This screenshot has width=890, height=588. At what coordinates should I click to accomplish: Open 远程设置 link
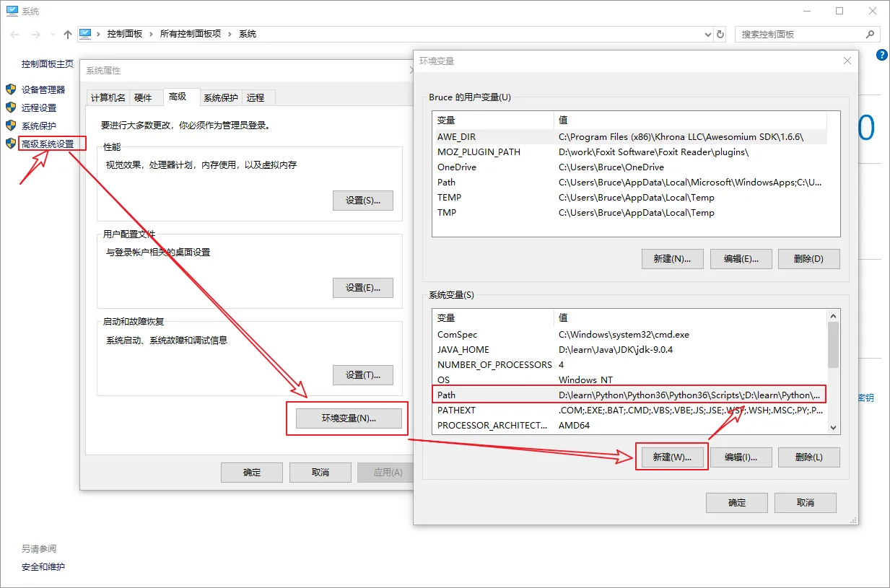[x=39, y=107]
